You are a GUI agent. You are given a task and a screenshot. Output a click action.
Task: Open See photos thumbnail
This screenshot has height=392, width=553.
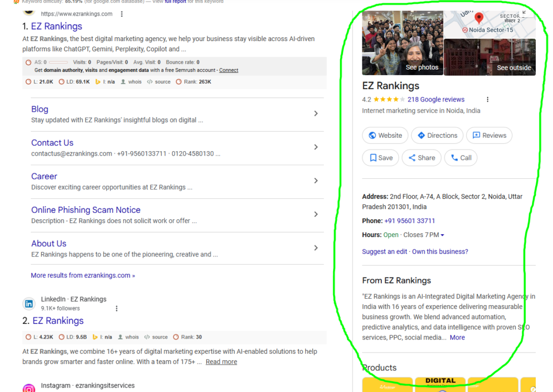(402, 43)
